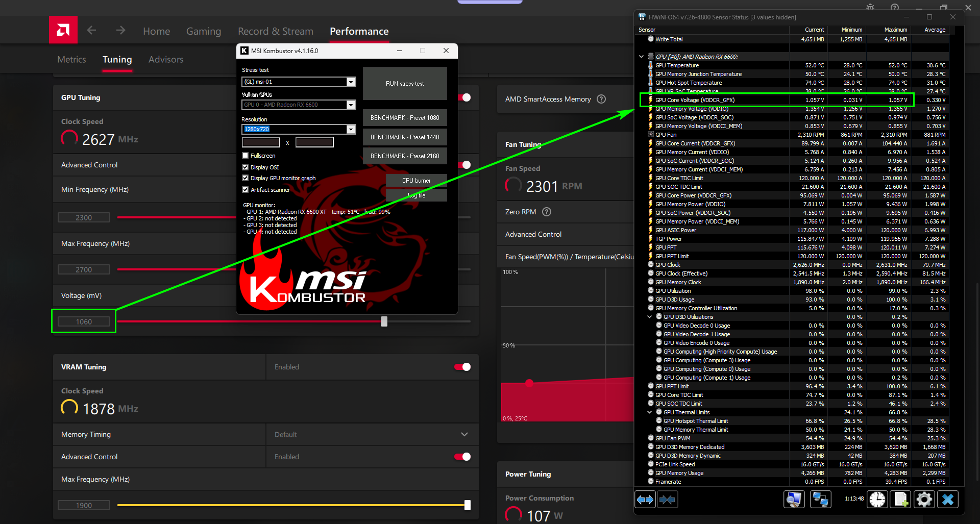Open the Record & Stream tab
The height and width of the screenshot is (524, 980).
point(276,31)
